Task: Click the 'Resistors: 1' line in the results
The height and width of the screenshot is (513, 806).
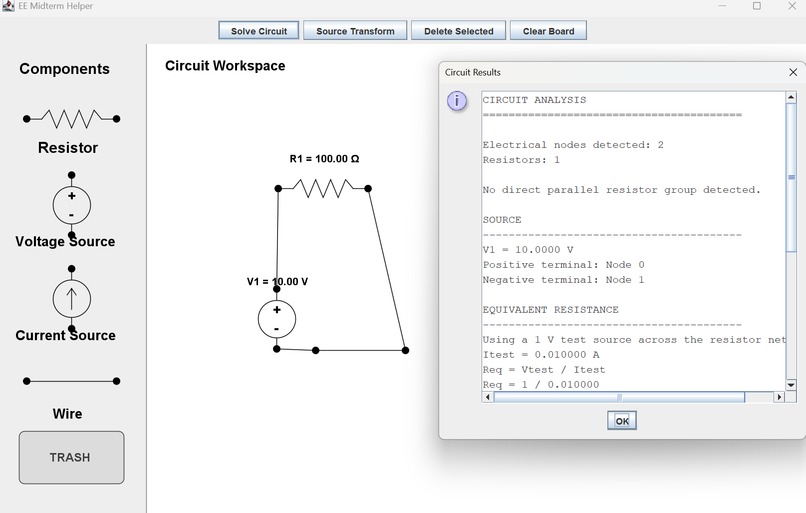Action: [521, 160]
